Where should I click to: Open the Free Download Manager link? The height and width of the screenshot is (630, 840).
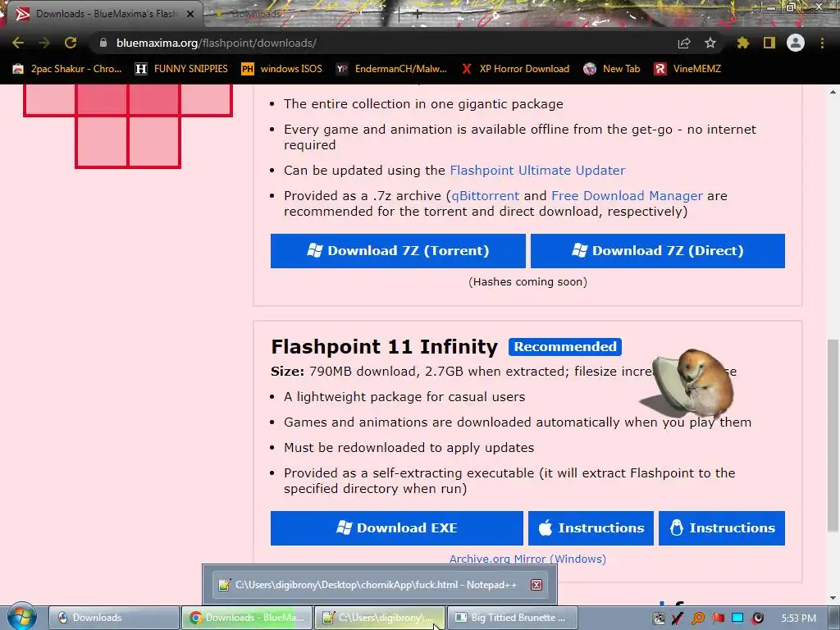click(x=627, y=195)
